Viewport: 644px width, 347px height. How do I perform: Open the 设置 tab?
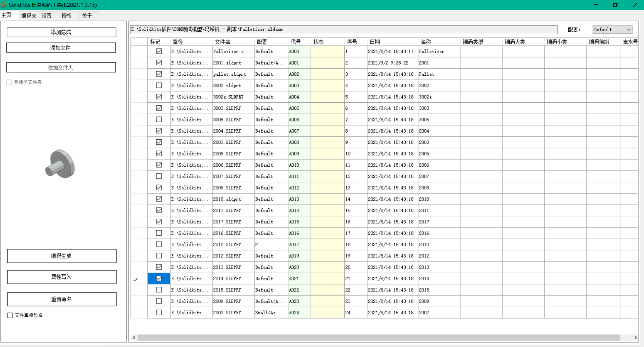pos(47,15)
